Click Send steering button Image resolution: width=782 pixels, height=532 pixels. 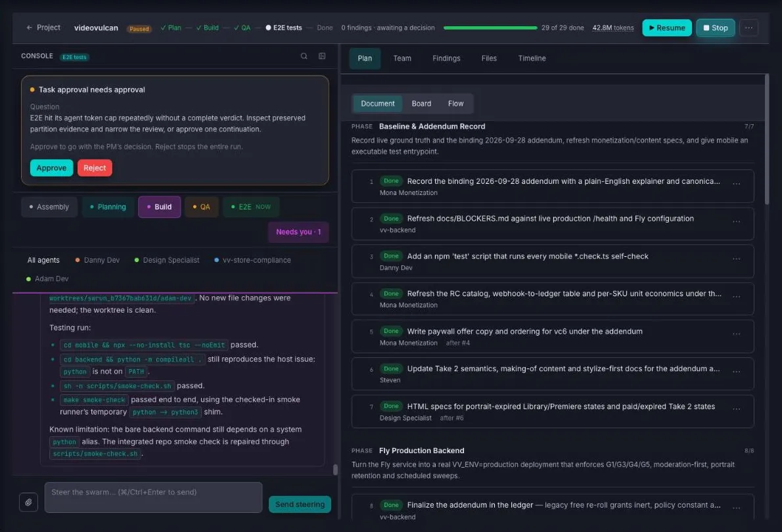point(300,504)
